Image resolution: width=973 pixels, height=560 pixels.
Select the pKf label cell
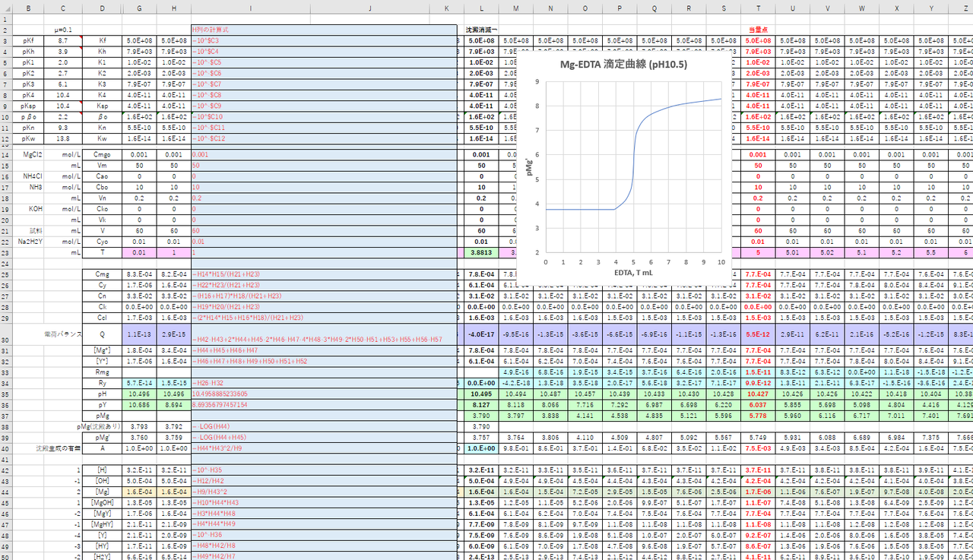click(28, 40)
